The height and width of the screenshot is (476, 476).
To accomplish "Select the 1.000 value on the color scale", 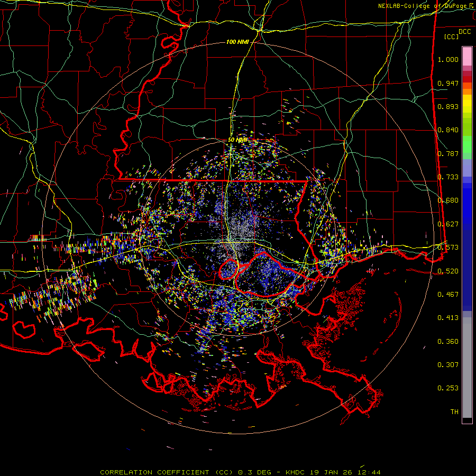I will click(x=448, y=59).
